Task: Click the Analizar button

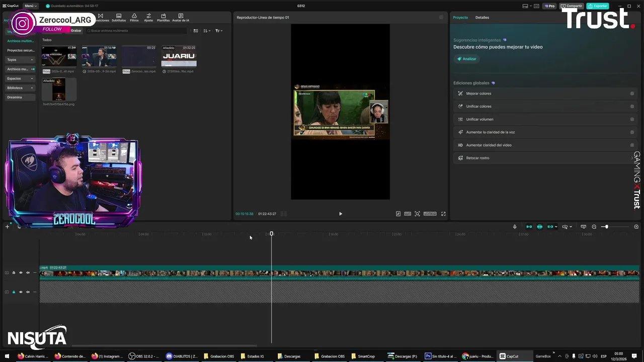Action: point(466,59)
